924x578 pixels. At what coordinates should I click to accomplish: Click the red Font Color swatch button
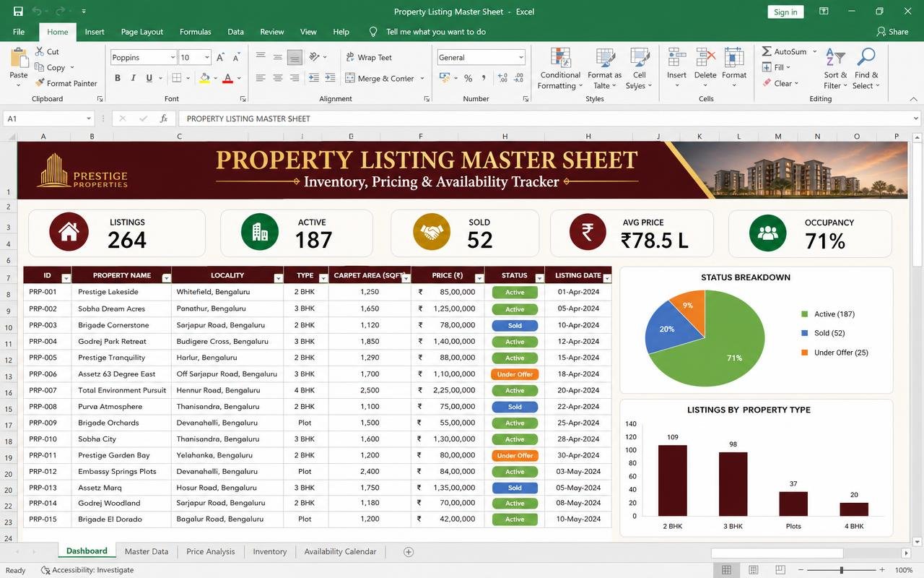tap(228, 78)
